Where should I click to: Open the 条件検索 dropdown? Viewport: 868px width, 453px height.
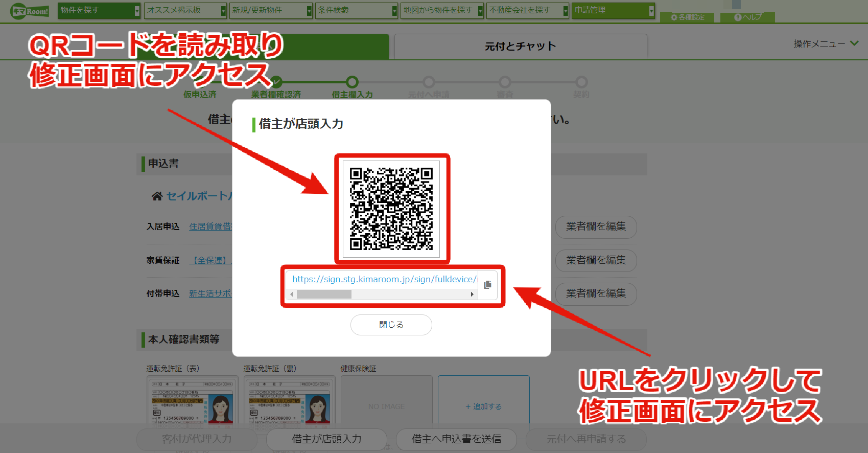(x=356, y=11)
